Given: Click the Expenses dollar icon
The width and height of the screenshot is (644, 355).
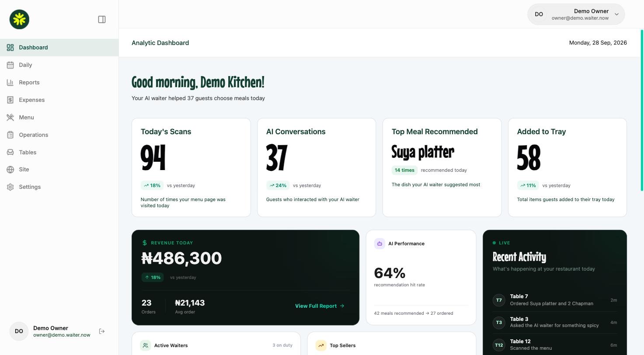Looking at the screenshot, I should coord(10,100).
